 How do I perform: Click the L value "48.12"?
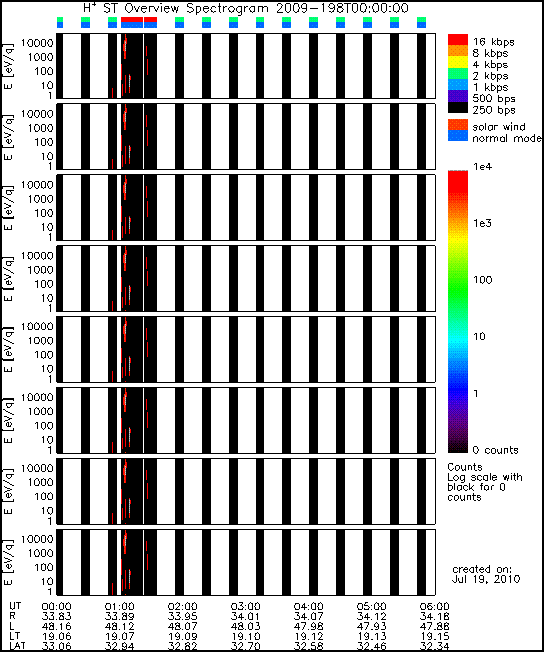119,626
